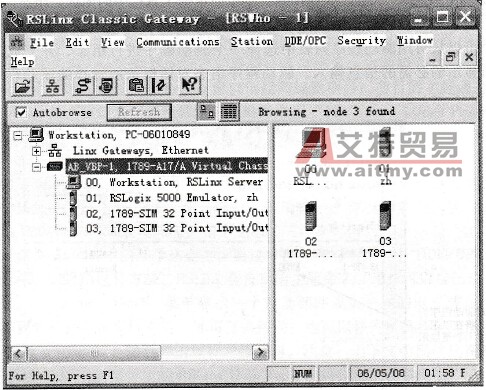Click the clipboard DDE link toolbar icon
The height and width of the screenshot is (390, 486).
click(x=136, y=85)
